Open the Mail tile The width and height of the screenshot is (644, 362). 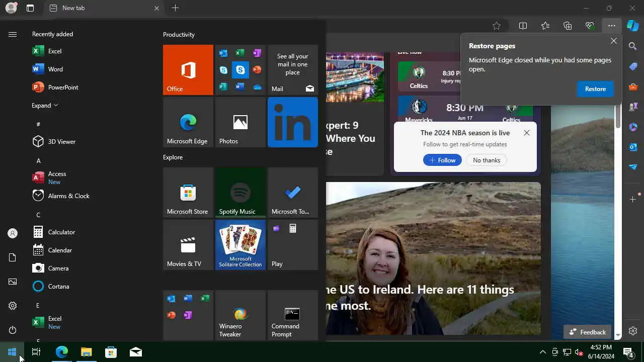293,70
